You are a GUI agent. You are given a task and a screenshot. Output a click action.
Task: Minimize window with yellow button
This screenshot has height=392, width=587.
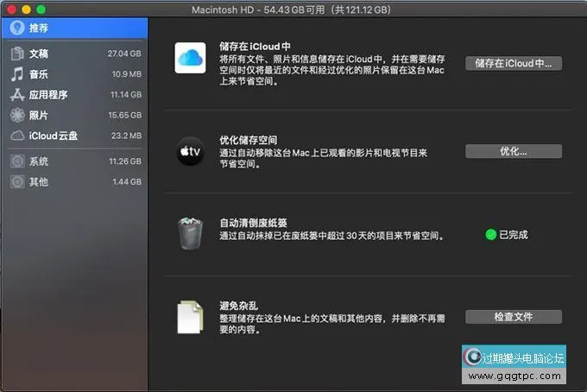[26, 9]
